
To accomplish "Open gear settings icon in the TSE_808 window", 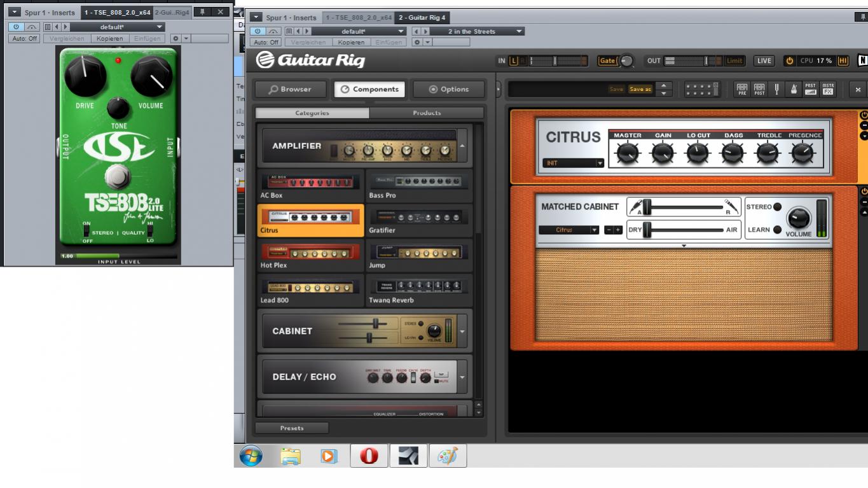I will click(x=176, y=39).
